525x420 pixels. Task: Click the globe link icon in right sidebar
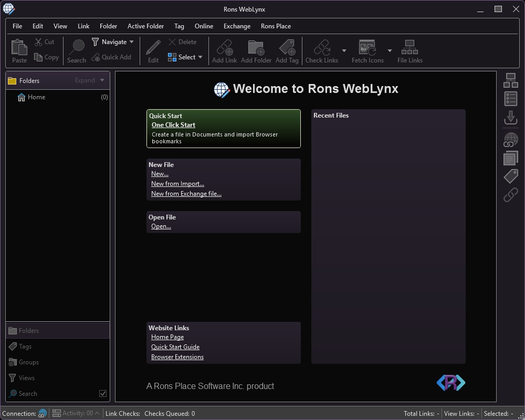click(511, 140)
